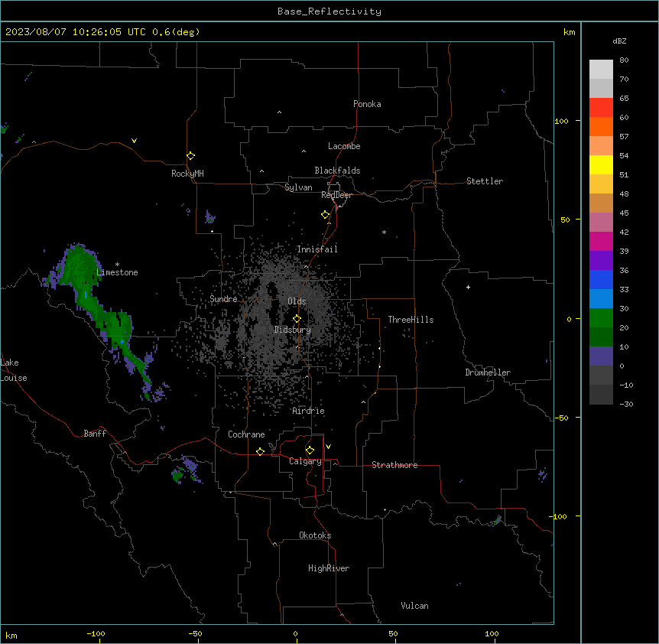This screenshot has width=659, height=644.
Task: Select the slate purple 0-10 dBZ legend segment
Action: pyautogui.click(x=601, y=356)
